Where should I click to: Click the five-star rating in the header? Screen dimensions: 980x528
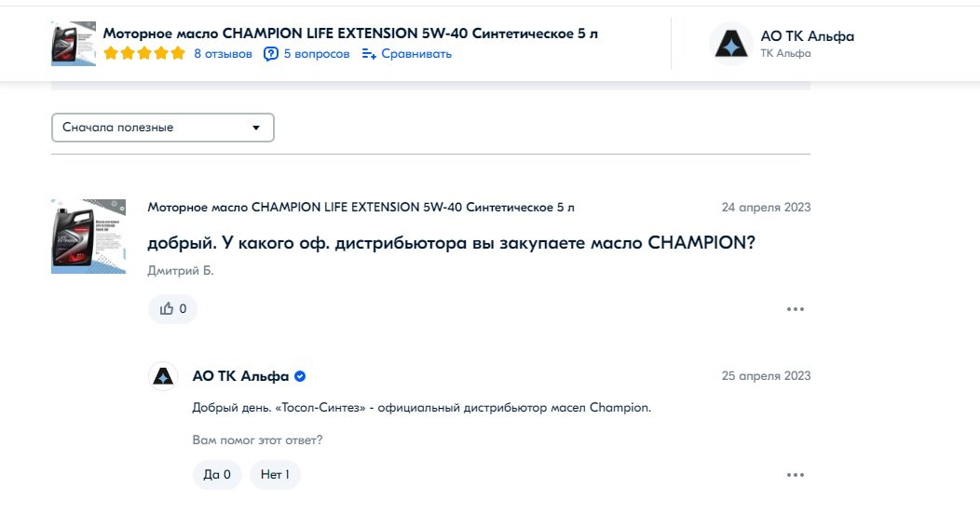tap(144, 54)
